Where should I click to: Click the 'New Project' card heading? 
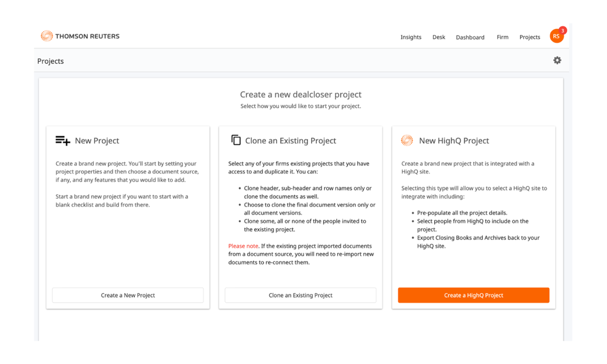pyautogui.click(x=97, y=141)
